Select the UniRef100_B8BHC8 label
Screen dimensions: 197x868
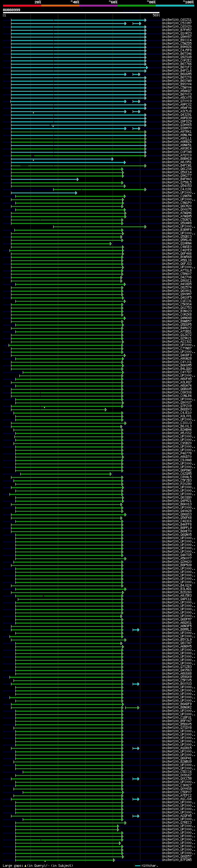[177, 159]
